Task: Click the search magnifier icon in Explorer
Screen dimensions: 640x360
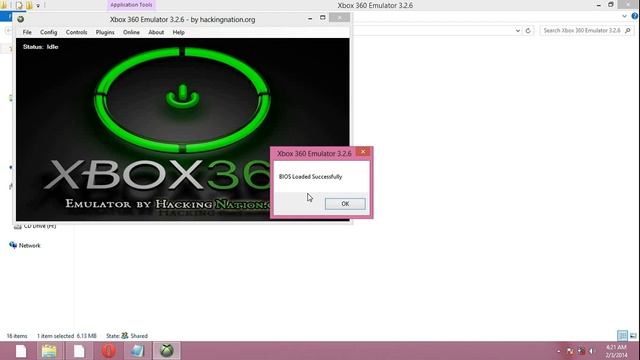Action: tap(628, 31)
